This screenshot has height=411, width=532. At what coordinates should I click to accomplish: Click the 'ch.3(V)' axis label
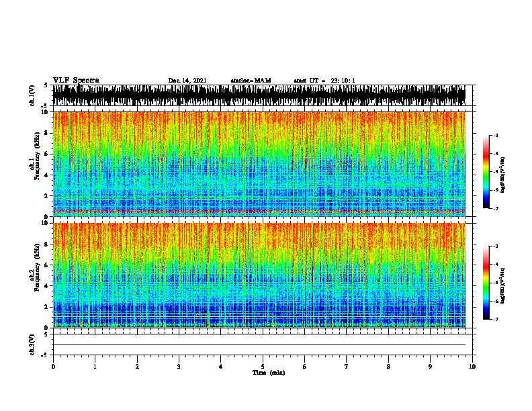32,345
